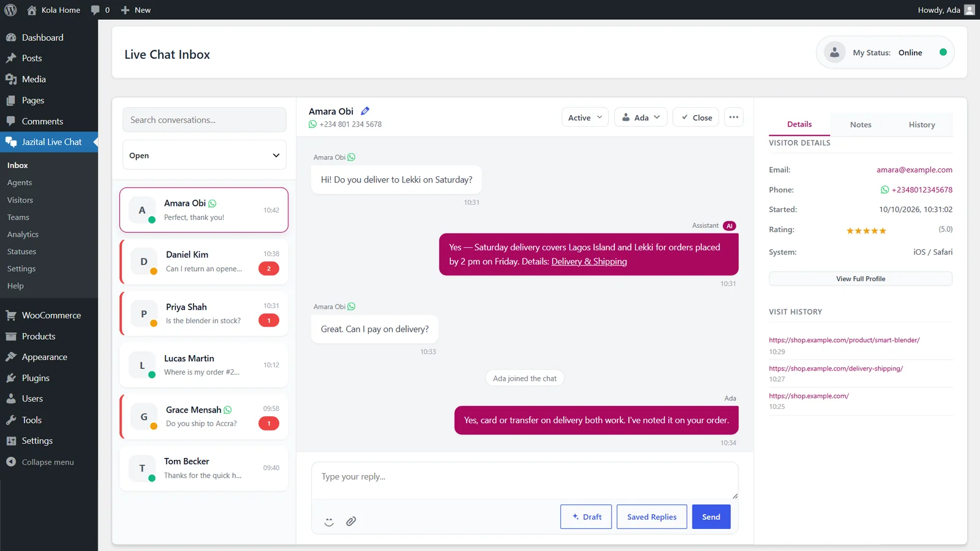Image resolution: width=980 pixels, height=551 pixels.
Task: Open Lucas Martin conversation
Action: click(204, 365)
